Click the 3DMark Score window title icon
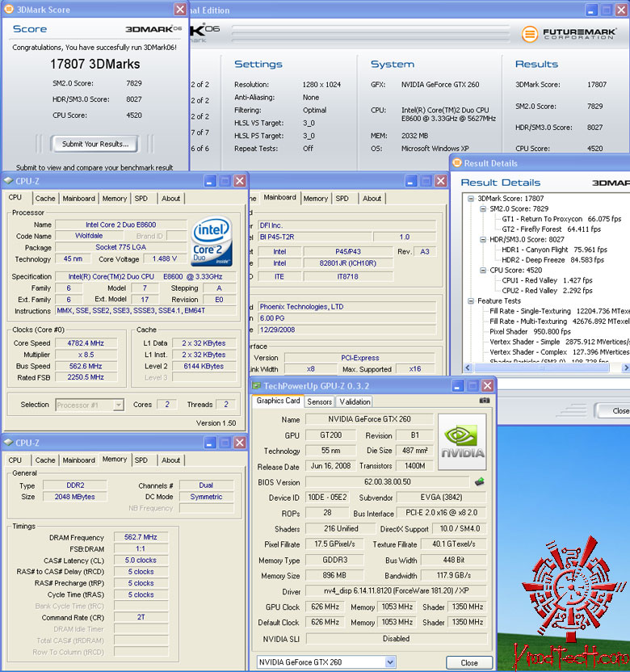630x672 pixels. (x=9, y=9)
